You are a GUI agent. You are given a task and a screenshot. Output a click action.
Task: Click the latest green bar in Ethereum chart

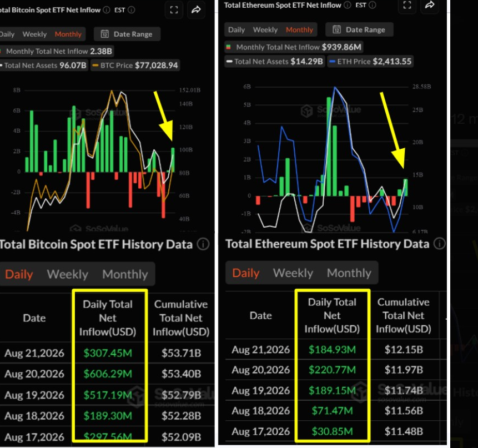coord(405,187)
